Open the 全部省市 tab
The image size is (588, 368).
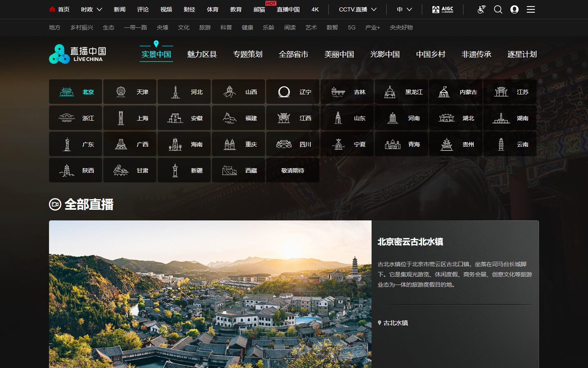click(293, 54)
